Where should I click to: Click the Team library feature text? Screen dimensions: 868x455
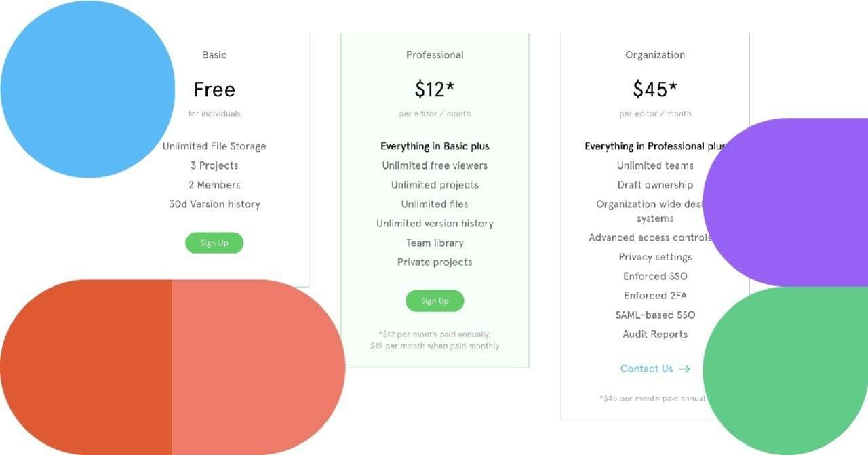tap(435, 243)
